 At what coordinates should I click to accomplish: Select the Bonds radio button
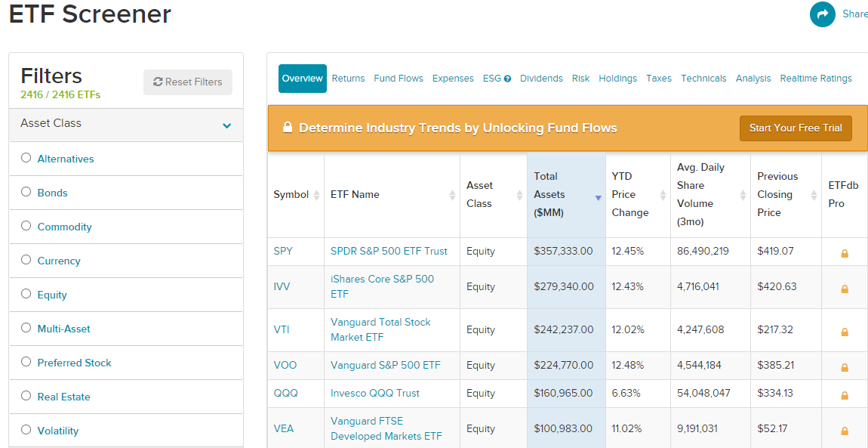tap(26, 192)
